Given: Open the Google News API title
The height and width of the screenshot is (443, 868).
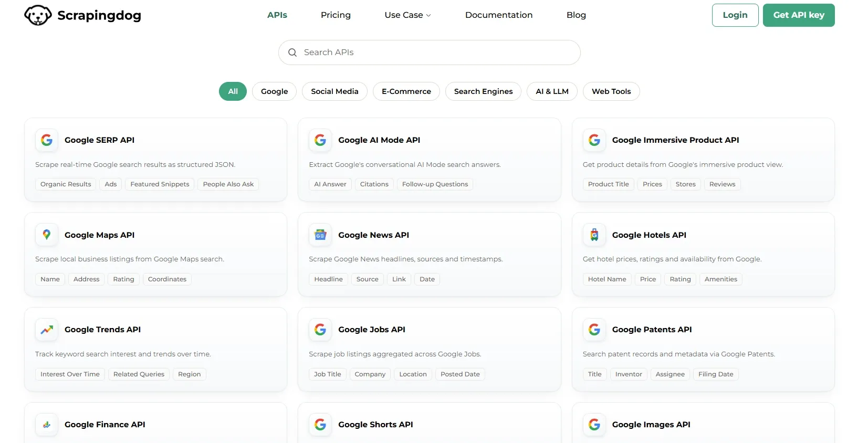Looking at the screenshot, I should click(x=373, y=235).
